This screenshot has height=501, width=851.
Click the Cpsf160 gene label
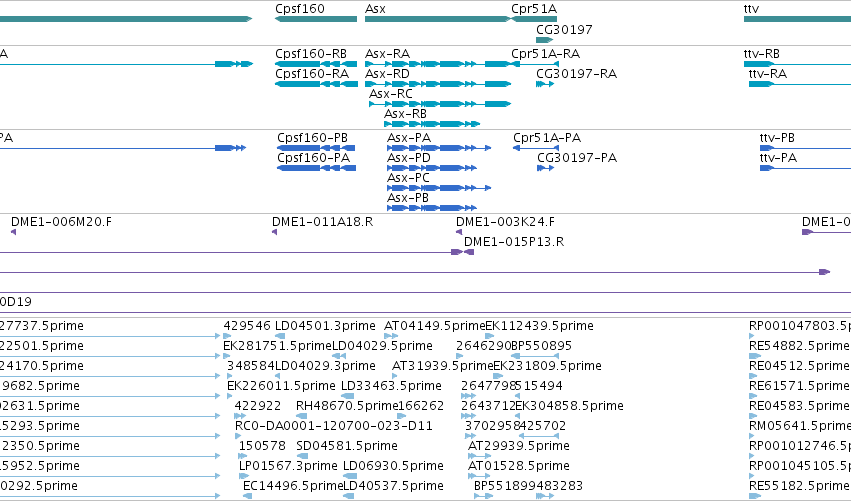(300, 9)
